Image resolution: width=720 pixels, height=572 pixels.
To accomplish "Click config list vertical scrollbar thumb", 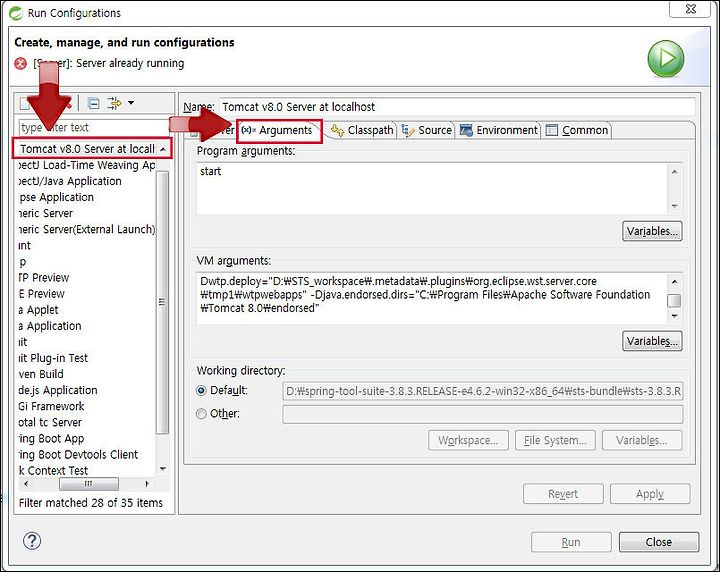I will tap(163, 303).
